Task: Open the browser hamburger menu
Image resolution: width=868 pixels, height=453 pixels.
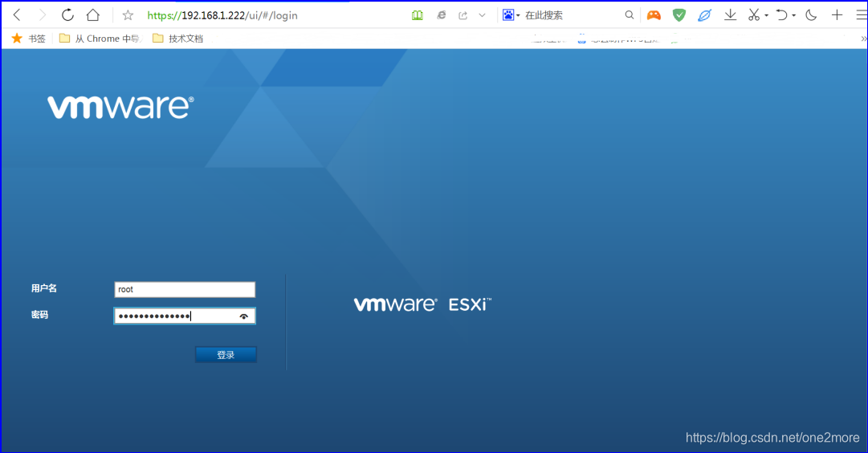Action: 862,15
